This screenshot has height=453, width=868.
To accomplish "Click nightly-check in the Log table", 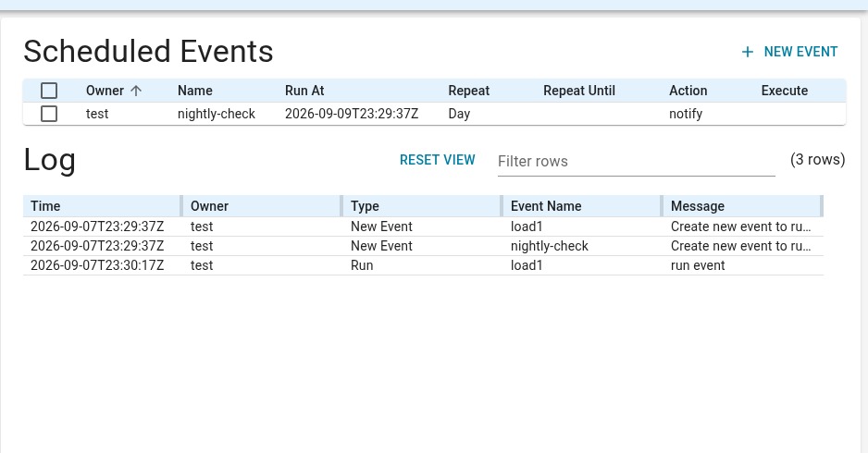I will point(549,246).
